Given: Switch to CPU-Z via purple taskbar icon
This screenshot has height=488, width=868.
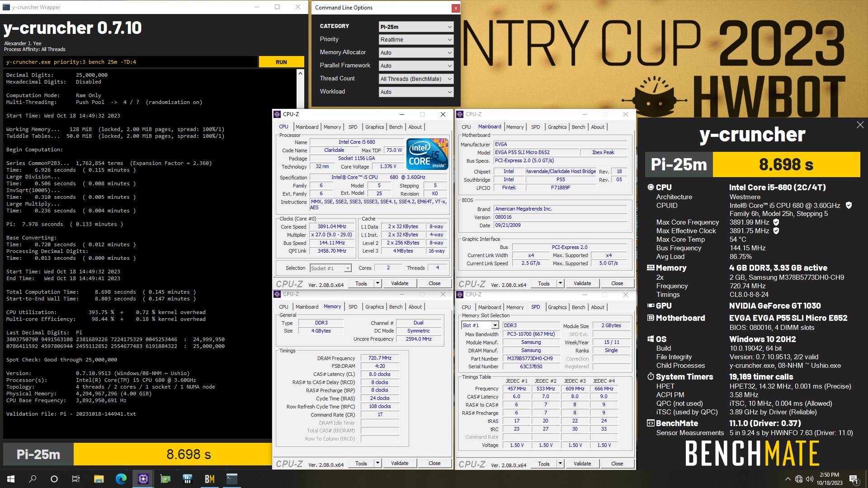Looking at the screenshot, I should click(x=143, y=479).
